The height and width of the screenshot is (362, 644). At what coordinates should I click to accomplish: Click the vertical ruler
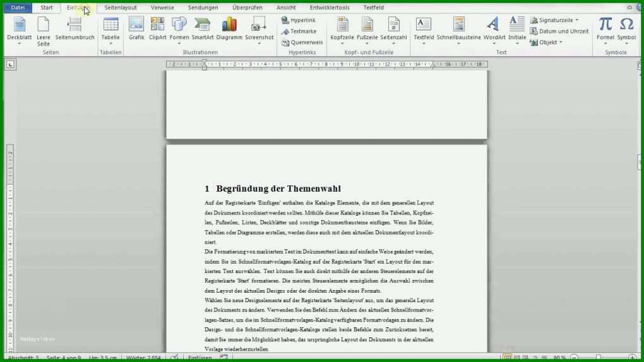(x=10, y=248)
